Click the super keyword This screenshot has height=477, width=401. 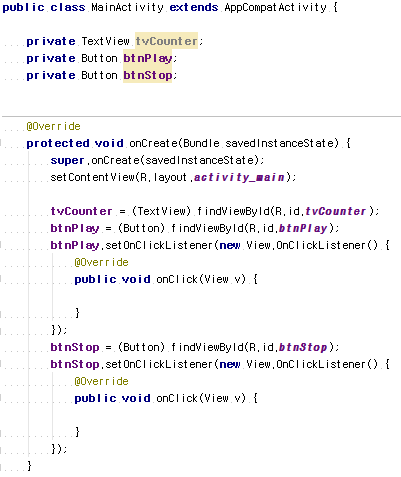pyautogui.click(x=67, y=161)
